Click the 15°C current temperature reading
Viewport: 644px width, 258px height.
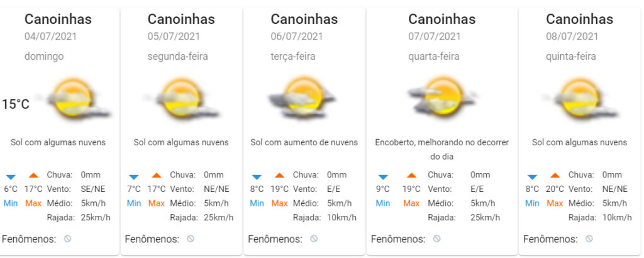(x=16, y=104)
